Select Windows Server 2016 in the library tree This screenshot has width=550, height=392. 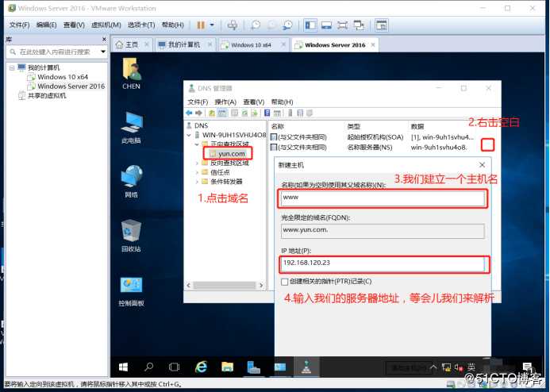67,86
